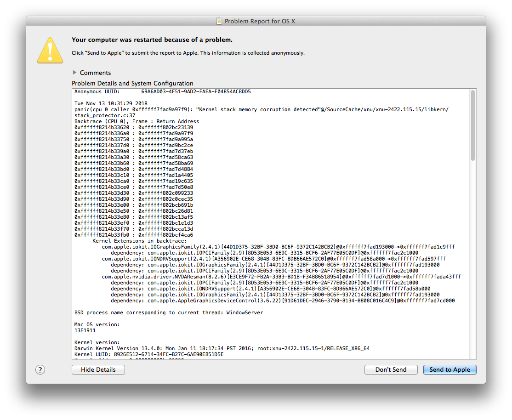Click backtrace row 0xffffff8214b337d0
This screenshot has height=420, width=512.
(134, 145)
